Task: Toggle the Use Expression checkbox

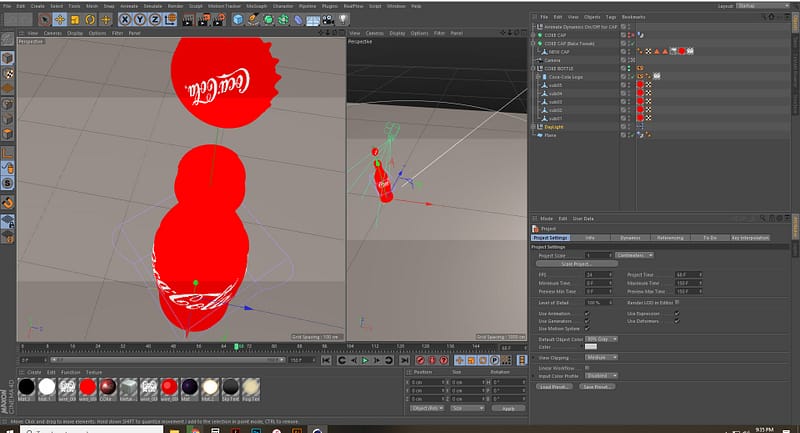Action: point(677,314)
